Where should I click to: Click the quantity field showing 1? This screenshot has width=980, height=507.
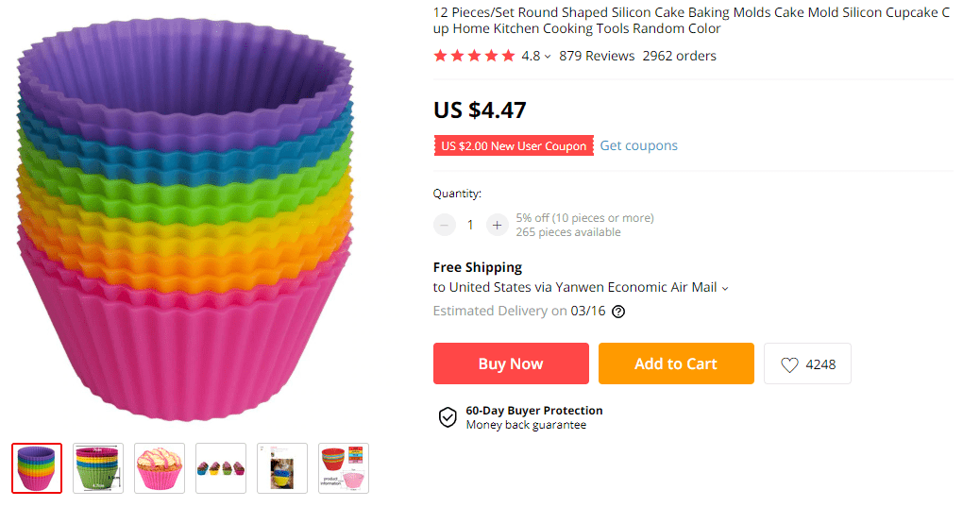(470, 225)
